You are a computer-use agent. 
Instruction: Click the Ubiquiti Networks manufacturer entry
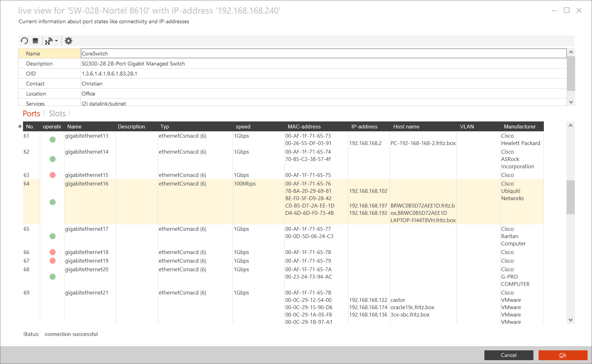(x=512, y=194)
